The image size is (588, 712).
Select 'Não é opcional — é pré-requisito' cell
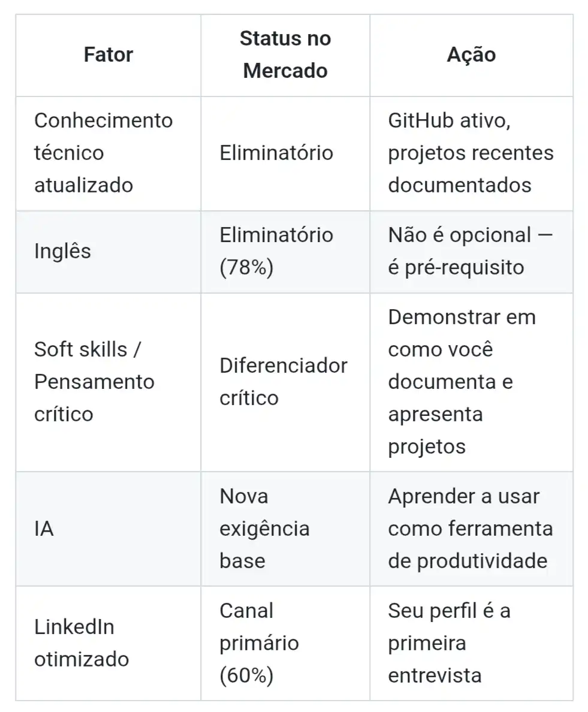pos(471,251)
